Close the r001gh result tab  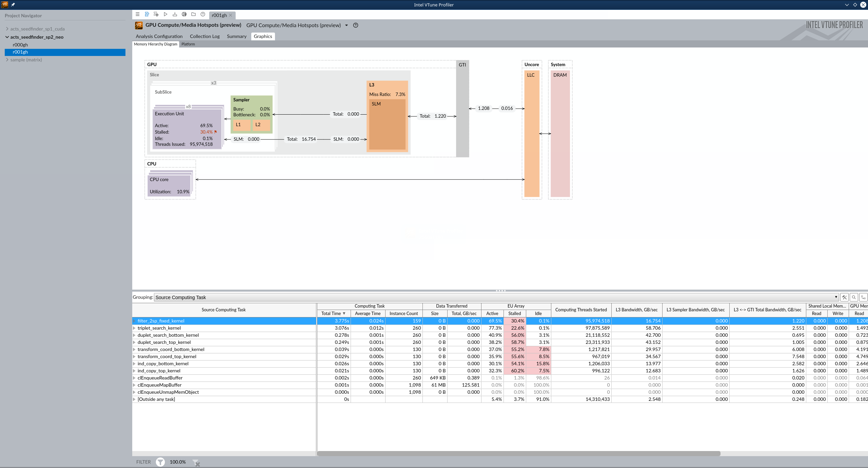(231, 15)
